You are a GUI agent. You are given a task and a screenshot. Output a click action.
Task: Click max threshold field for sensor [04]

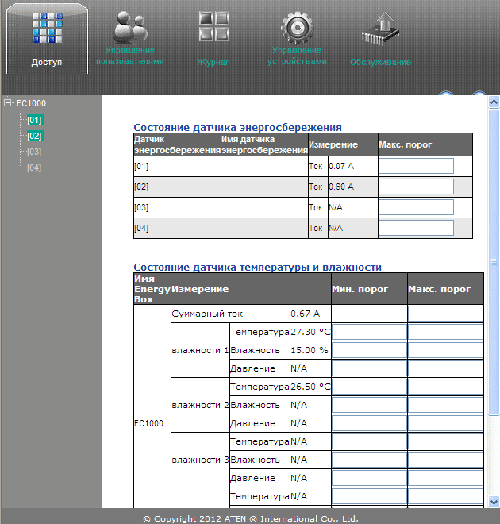coord(416,228)
